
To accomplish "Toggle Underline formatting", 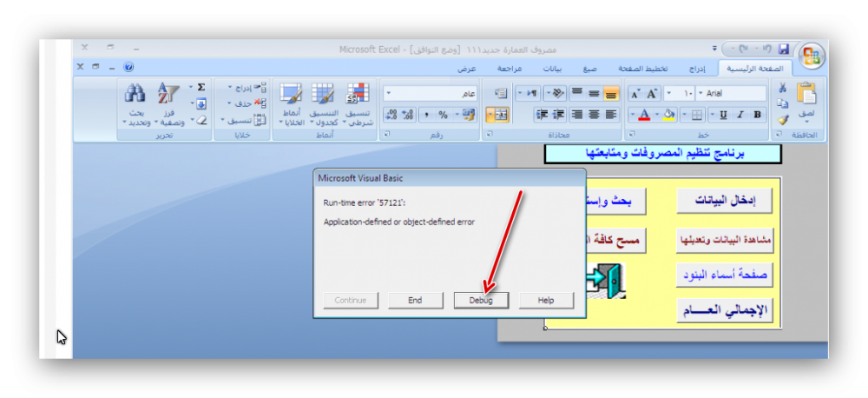I will 724,115.
